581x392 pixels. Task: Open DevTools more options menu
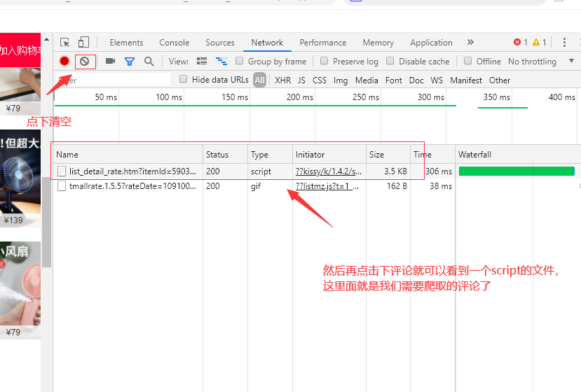click(x=564, y=42)
